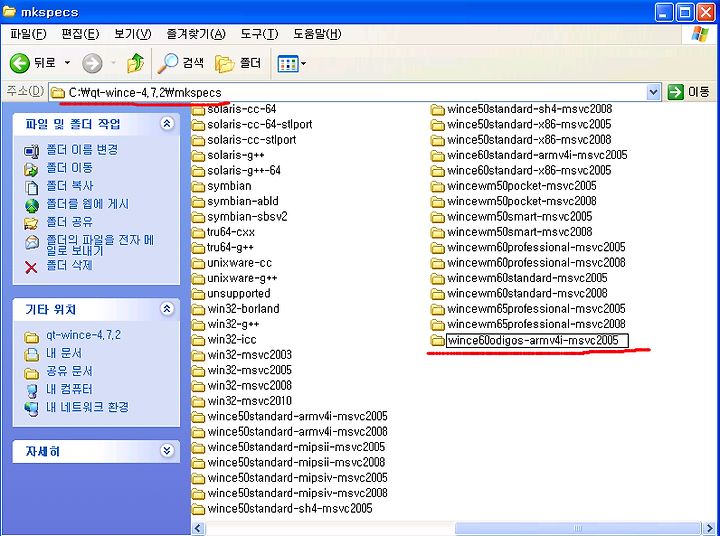Select the wince60standard-armv4i-msvc2005 folder icon

click(438, 156)
